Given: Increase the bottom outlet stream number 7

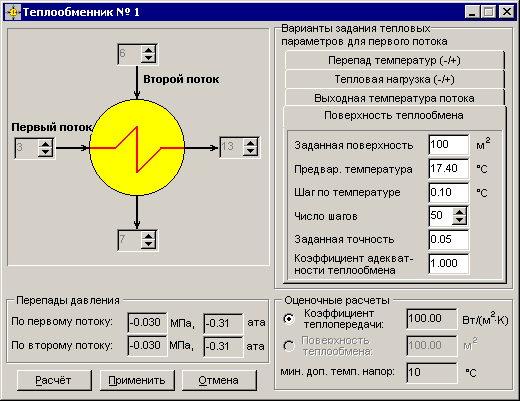Looking at the screenshot, I should point(148,236).
